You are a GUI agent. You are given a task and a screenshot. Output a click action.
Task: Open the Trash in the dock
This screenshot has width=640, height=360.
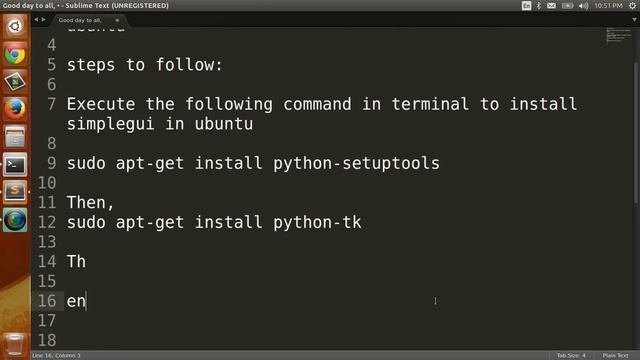click(15, 344)
